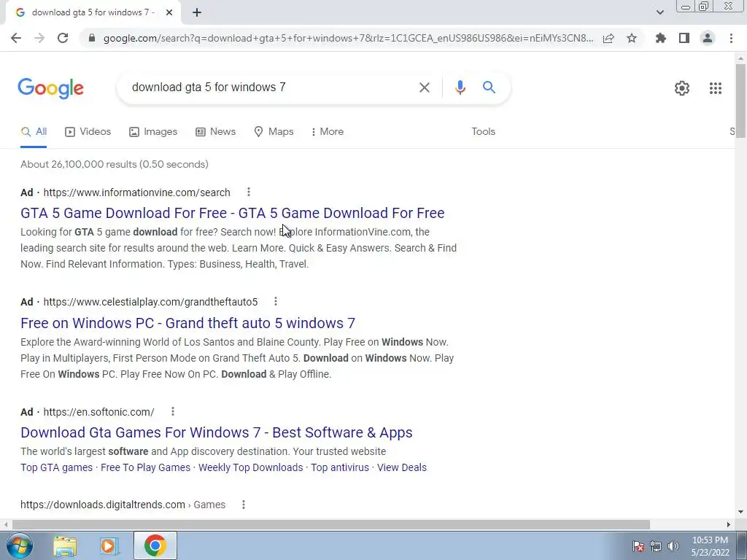Go back using the browser back arrow

tap(16, 38)
